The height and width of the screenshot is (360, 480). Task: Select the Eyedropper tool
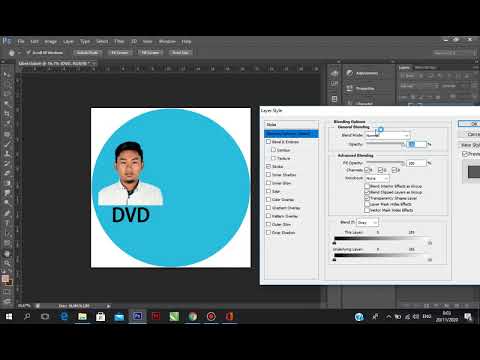click(7, 124)
